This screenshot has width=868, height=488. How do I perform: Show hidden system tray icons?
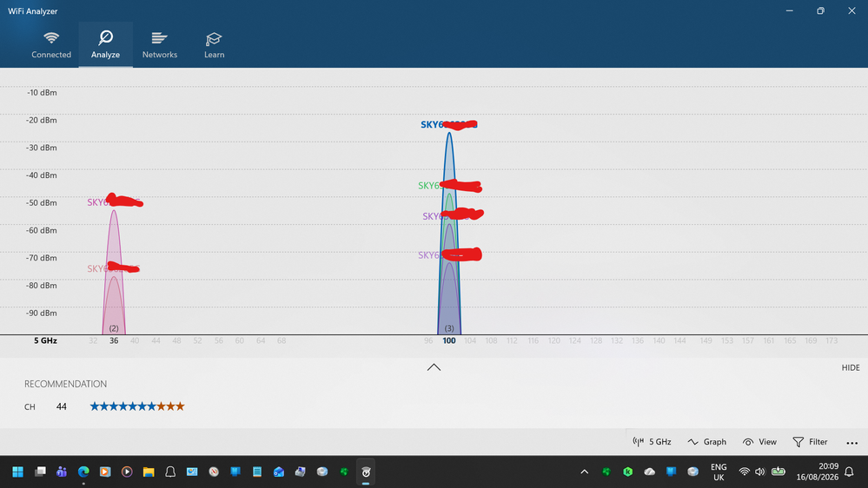click(x=584, y=472)
